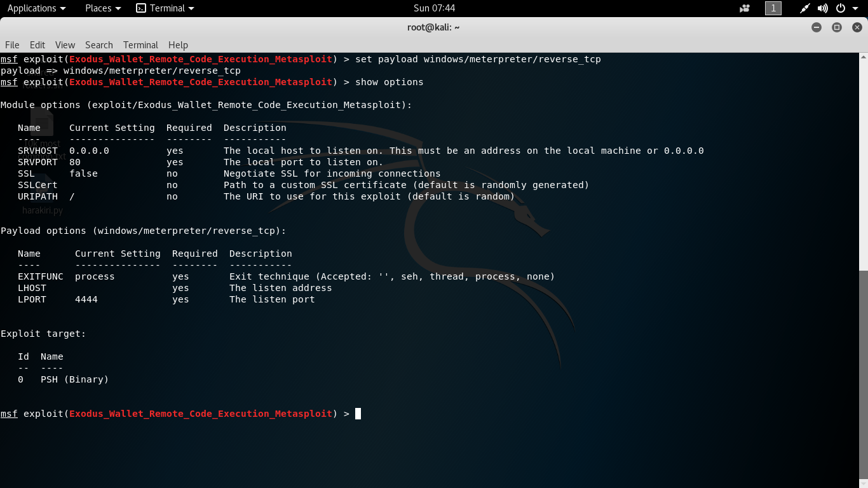This screenshot has width=868, height=488.
Task: Open the File menu
Action: [x=12, y=45]
